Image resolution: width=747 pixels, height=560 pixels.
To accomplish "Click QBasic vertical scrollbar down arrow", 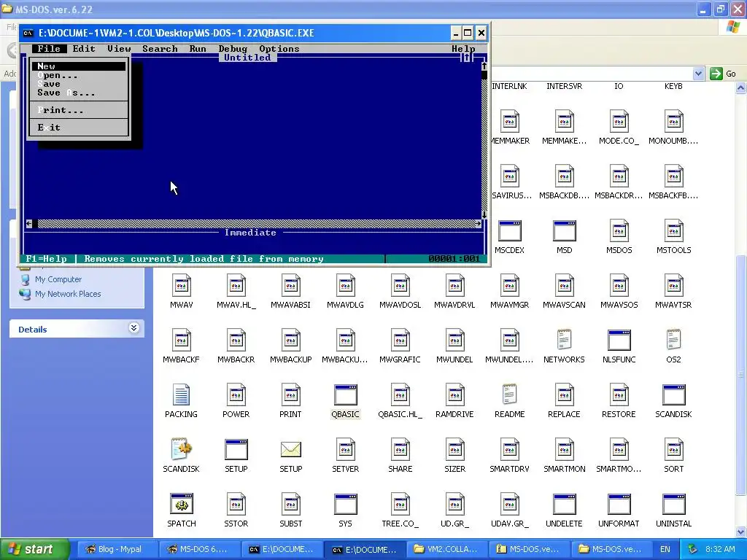I will [x=484, y=215].
